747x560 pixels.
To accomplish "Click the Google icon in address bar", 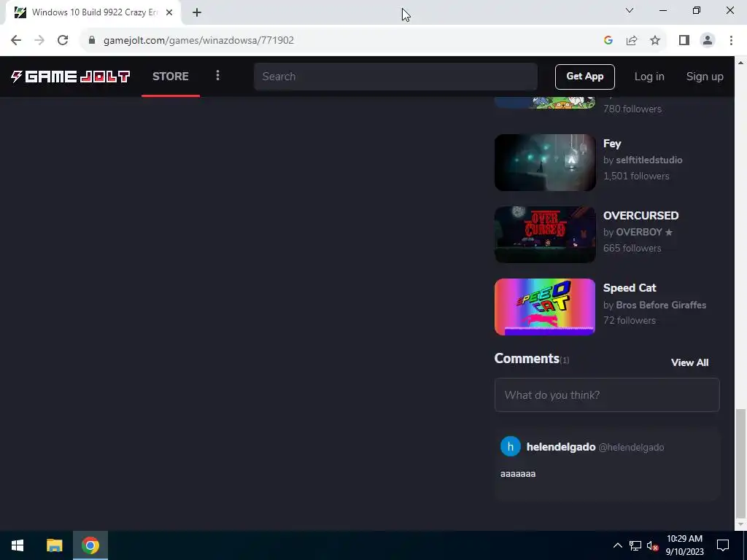I will click(x=608, y=41).
